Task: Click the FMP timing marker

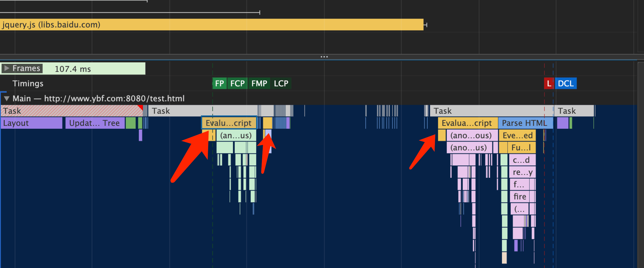Action: [x=259, y=84]
